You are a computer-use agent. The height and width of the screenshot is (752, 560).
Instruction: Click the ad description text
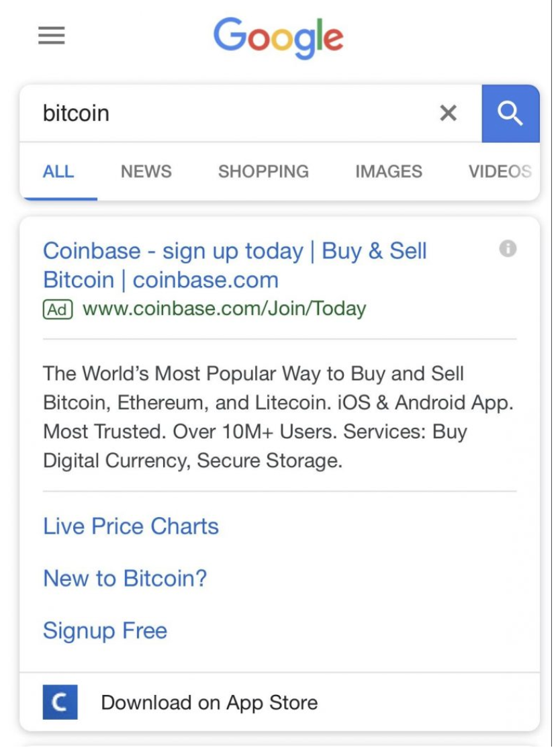tap(278, 417)
